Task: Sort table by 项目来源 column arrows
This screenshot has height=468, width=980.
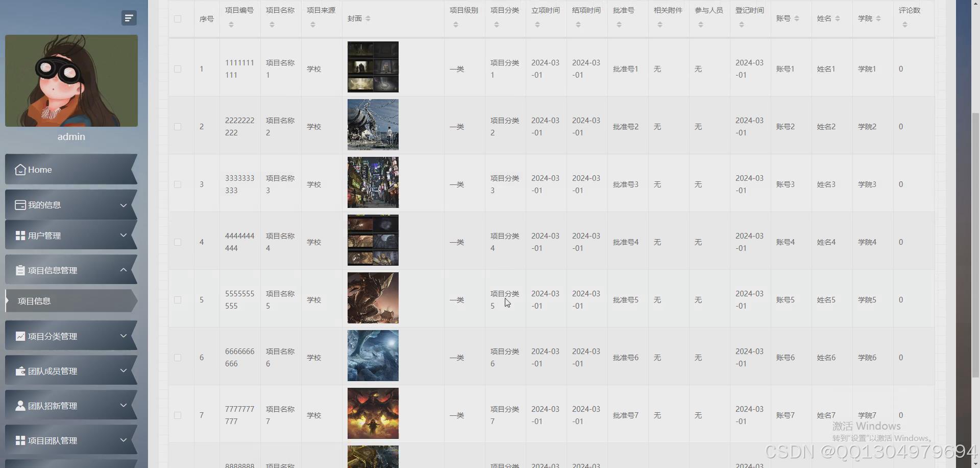Action: [313, 25]
